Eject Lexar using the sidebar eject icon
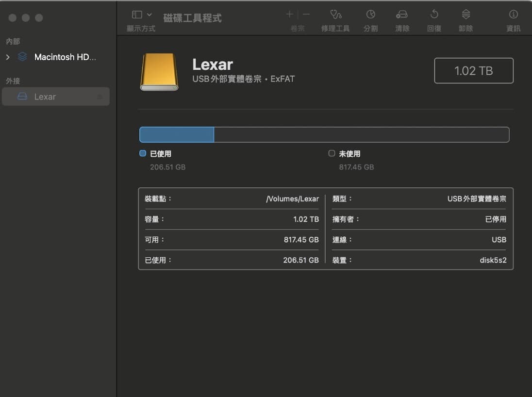The width and height of the screenshot is (532, 397). (x=100, y=97)
